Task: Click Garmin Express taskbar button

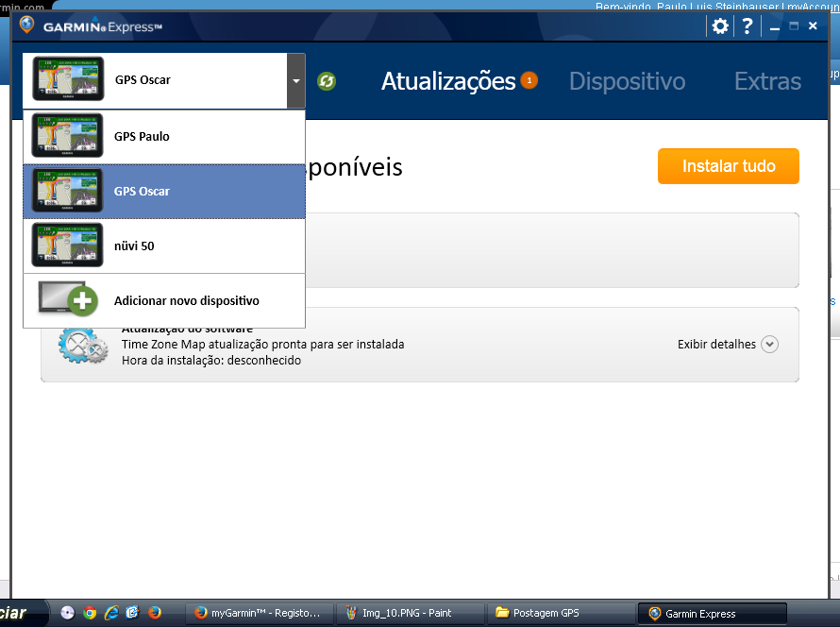Action: 712,614
